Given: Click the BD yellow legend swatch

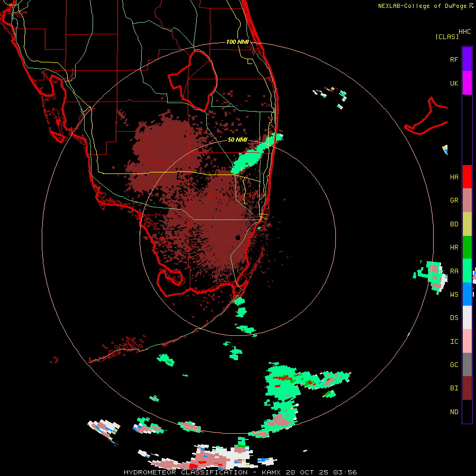Looking at the screenshot, I should coord(467,224).
